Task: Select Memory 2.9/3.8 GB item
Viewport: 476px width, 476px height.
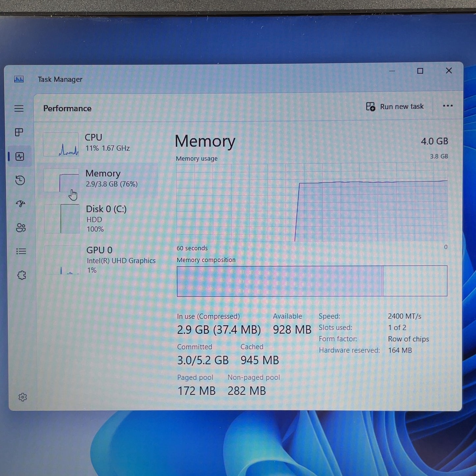Action: tap(99, 180)
